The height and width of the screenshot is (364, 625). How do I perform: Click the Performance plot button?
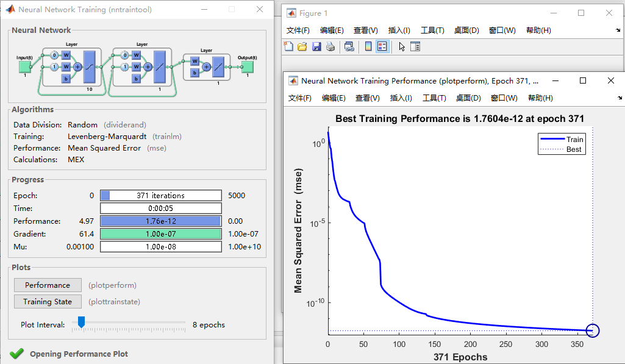48,285
